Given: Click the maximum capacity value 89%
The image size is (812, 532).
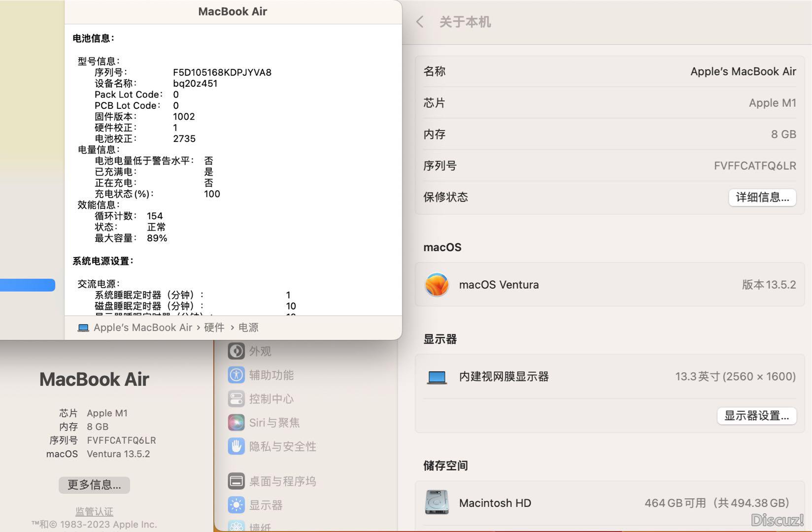Looking at the screenshot, I should click(157, 238).
